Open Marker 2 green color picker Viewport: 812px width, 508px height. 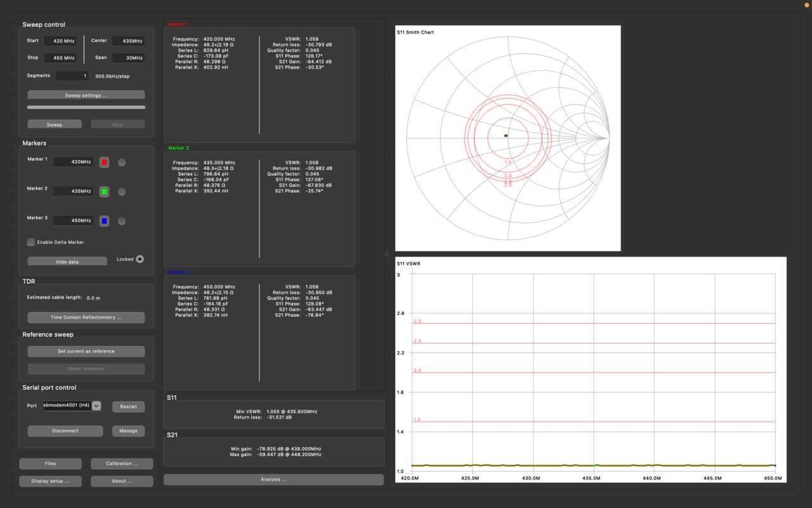[x=105, y=192]
